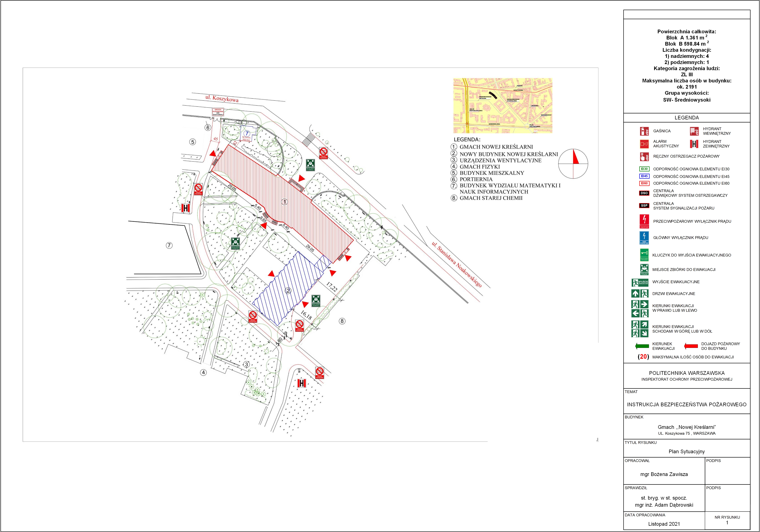760x532 pixels.
Task: Click the GAŚNICA fire extinguisher legend icon
Action: coord(644,131)
